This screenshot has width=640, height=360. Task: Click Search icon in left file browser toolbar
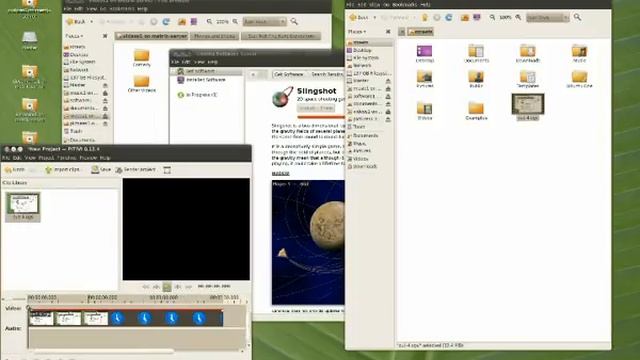pos(294,22)
